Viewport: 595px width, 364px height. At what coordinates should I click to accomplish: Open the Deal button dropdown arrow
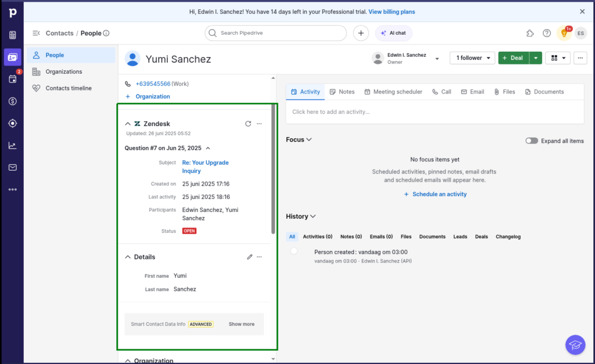coord(535,58)
